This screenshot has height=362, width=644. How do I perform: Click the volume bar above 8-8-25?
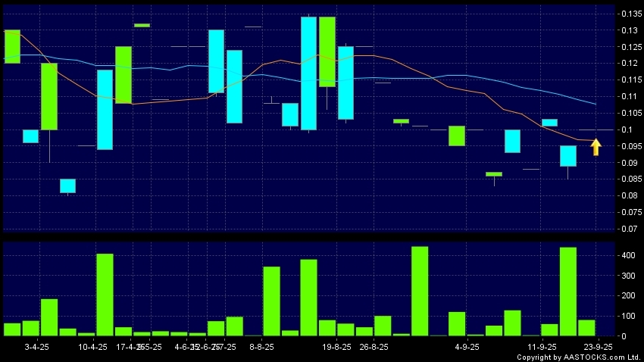click(271, 301)
